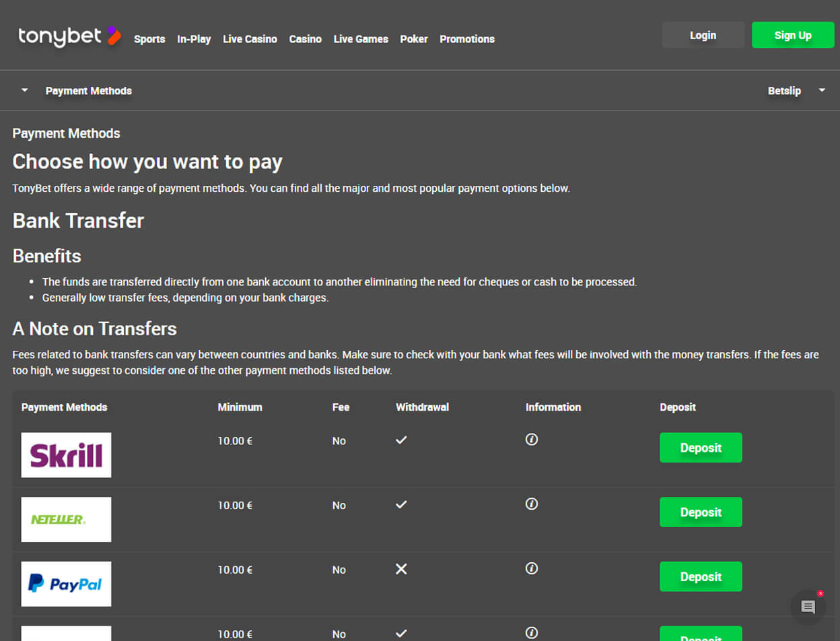Open Promotions menu item

point(467,39)
